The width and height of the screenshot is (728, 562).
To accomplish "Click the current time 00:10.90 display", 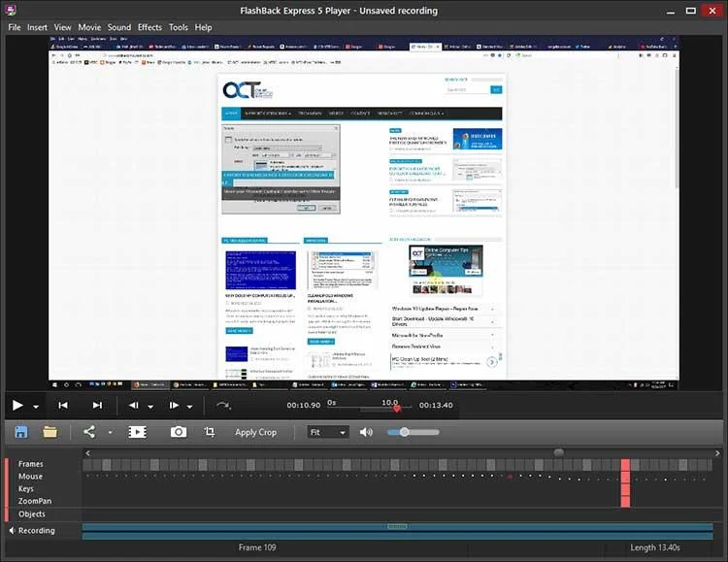I will coord(303,406).
